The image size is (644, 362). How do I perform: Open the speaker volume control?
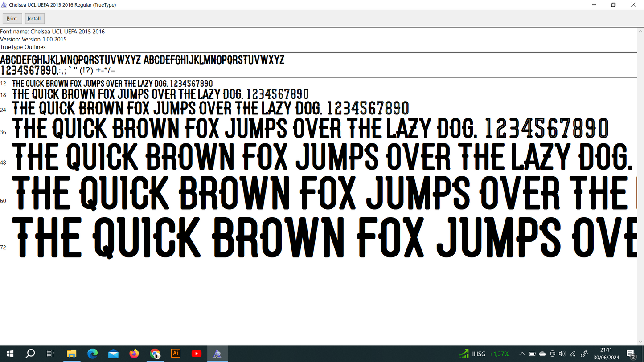pos(562,354)
